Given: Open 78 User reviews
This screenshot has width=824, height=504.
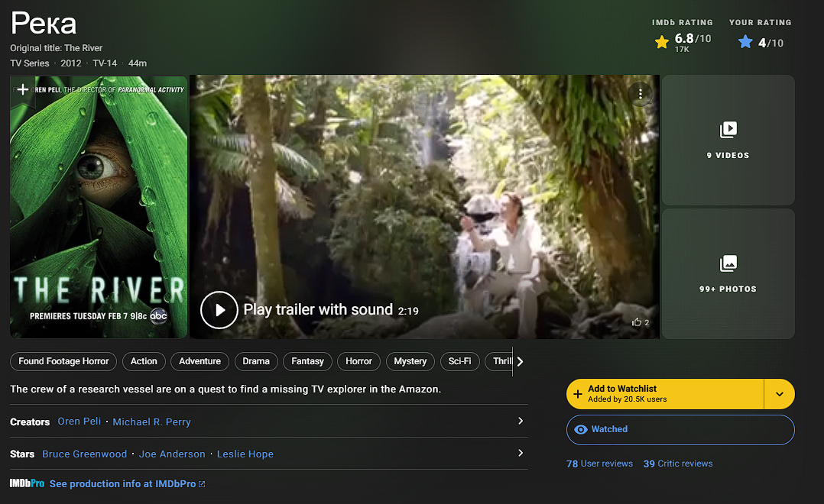Looking at the screenshot, I should [x=599, y=464].
